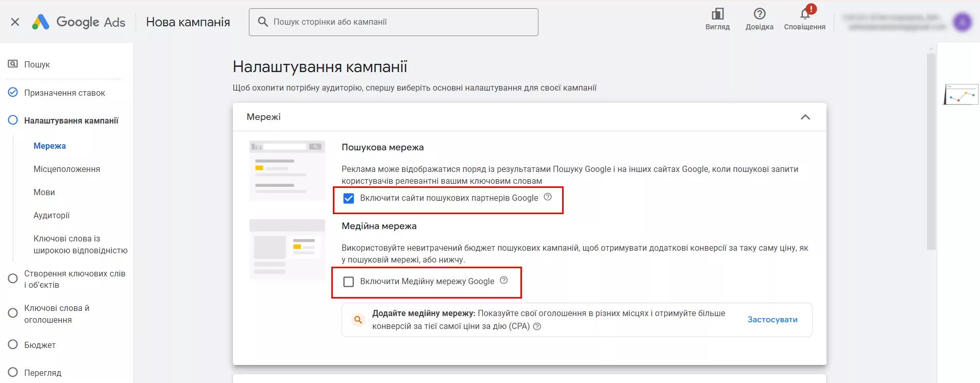Image resolution: width=980 pixels, height=383 pixels.
Task: Open Аудиторії subsection
Action: (x=52, y=215)
